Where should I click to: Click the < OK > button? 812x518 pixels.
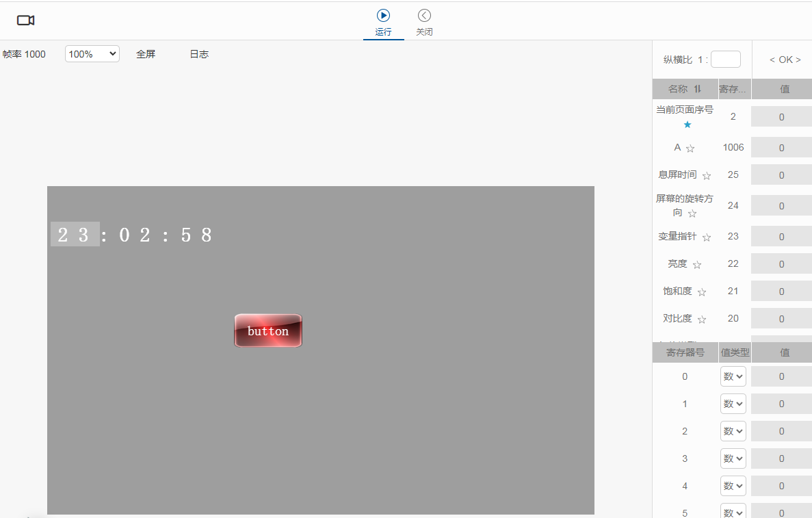pyautogui.click(x=785, y=60)
